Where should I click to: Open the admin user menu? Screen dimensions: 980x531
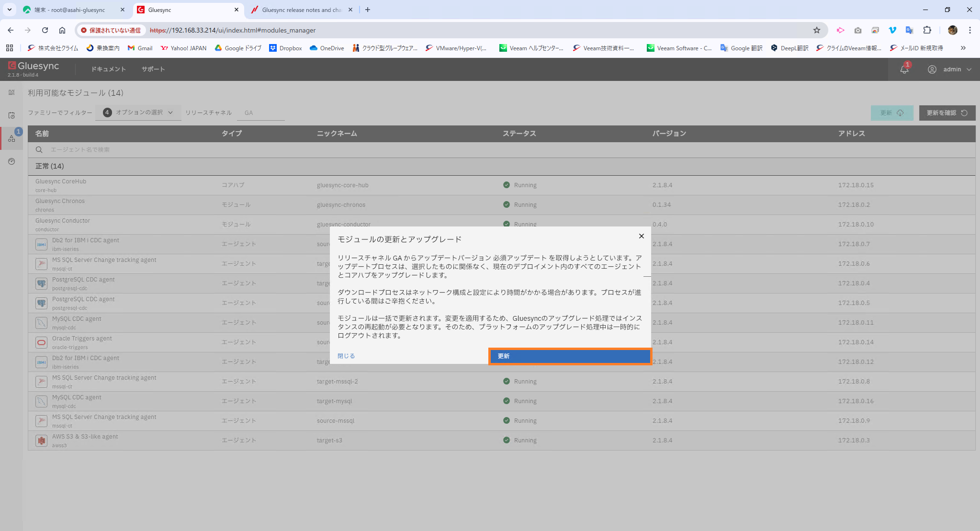[x=951, y=69]
